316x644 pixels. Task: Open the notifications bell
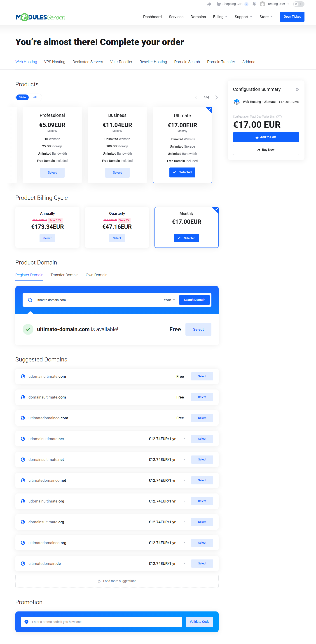tap(254, 4)
